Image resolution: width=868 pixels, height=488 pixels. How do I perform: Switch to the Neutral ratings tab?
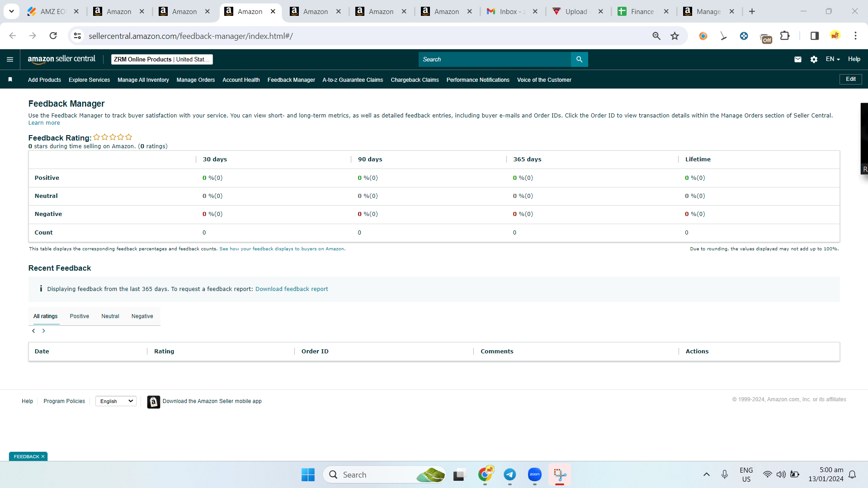tap(110, 316)
